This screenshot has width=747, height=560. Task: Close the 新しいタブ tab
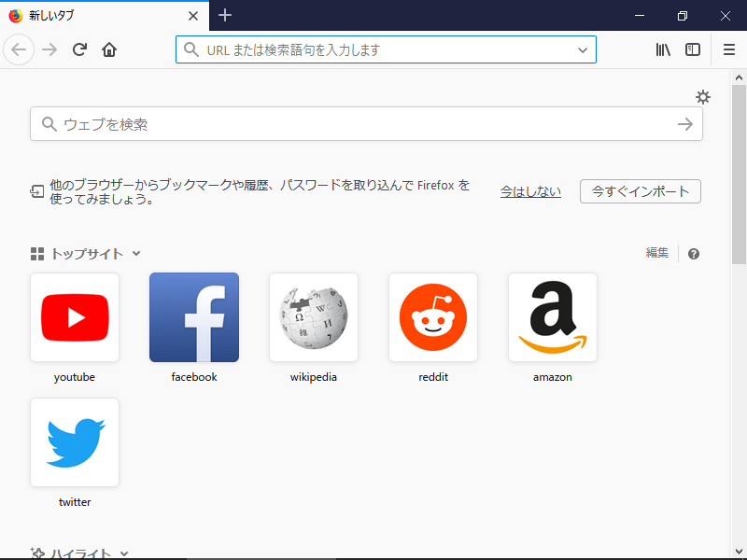tap(193, 16)
